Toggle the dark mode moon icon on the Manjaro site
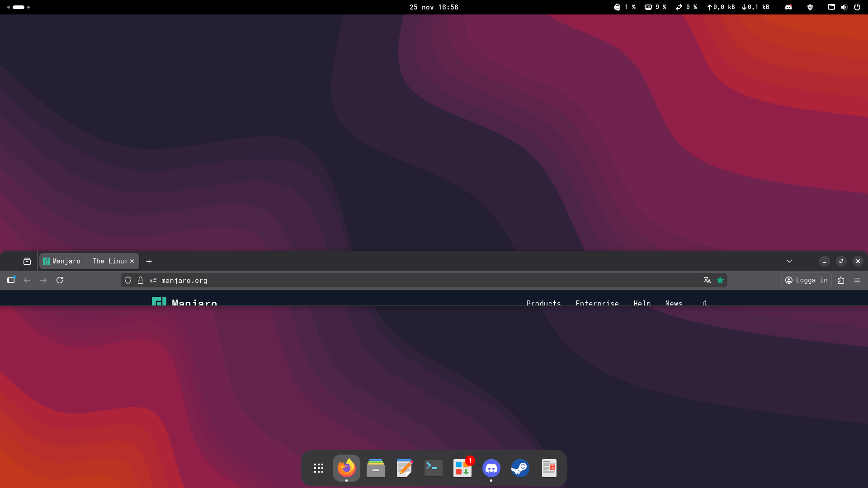 (x=705, y=303)
